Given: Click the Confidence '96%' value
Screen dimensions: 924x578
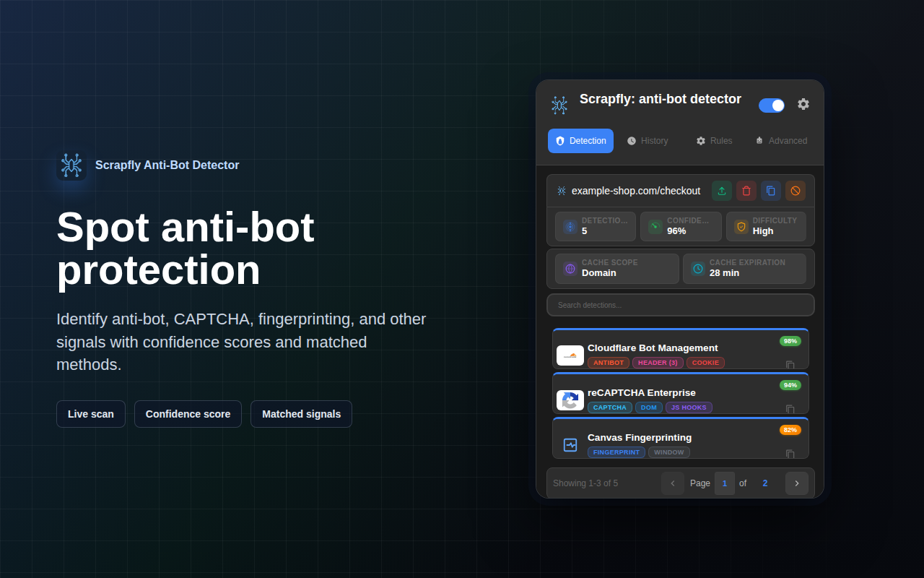Looking at the screenshot, I should (676, 231).
